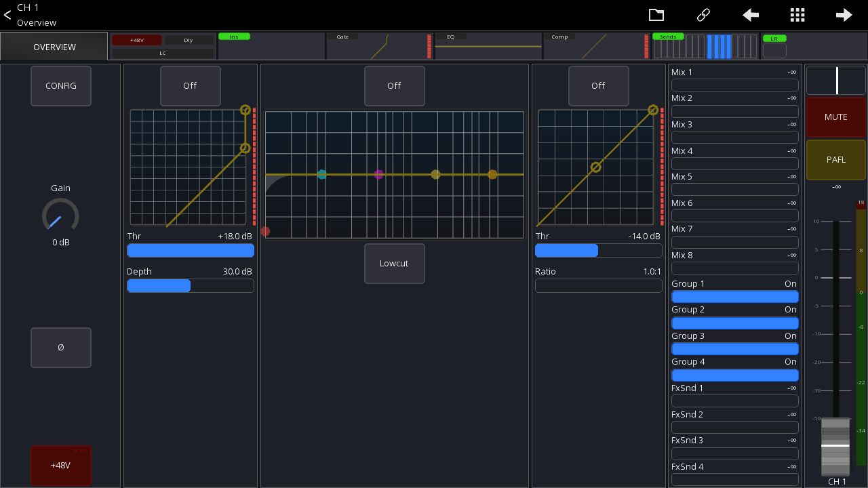This screenshot has height=488, width=868.
Task: Toggle Group 3 assignment bar
Action: pyautogui.click(x=734, y=349)
